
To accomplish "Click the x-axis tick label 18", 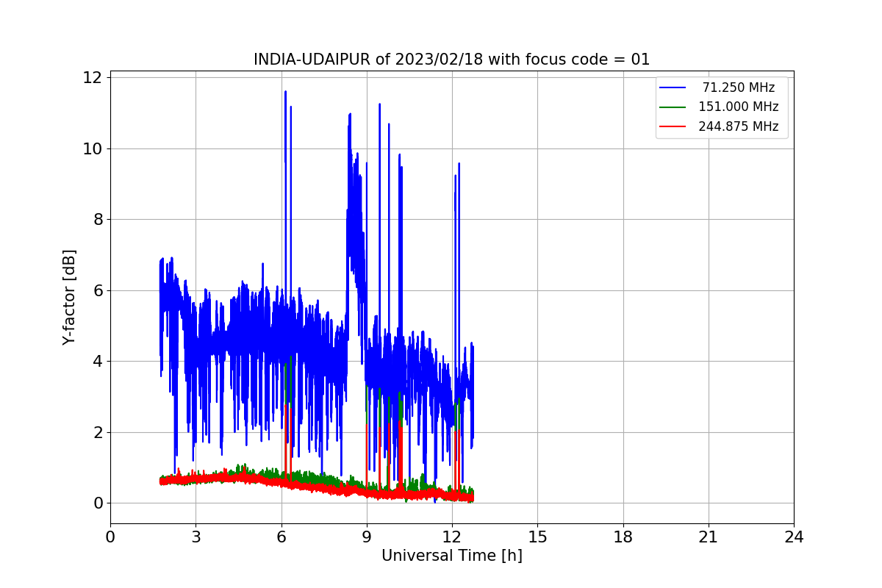I will [x=623, y=537].
